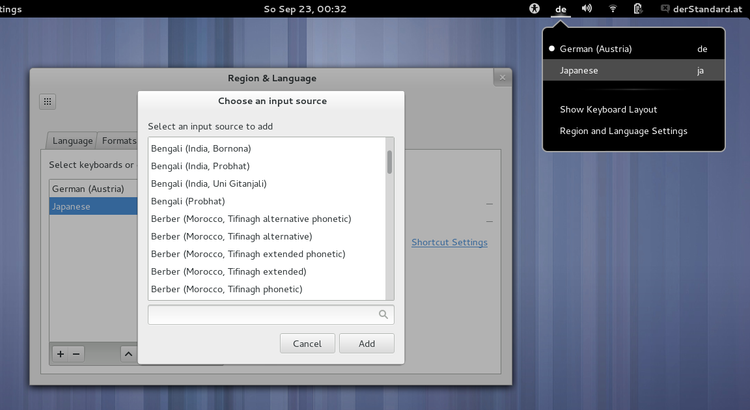Collapse the 'de' keyboard layout indicator menu

pyautogui.click(x=561, y=9)
